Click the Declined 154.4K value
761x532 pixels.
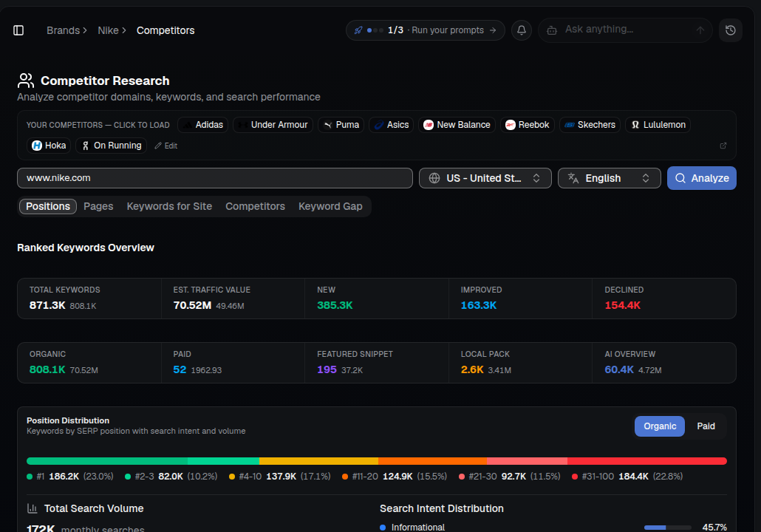tap(623, 305)
